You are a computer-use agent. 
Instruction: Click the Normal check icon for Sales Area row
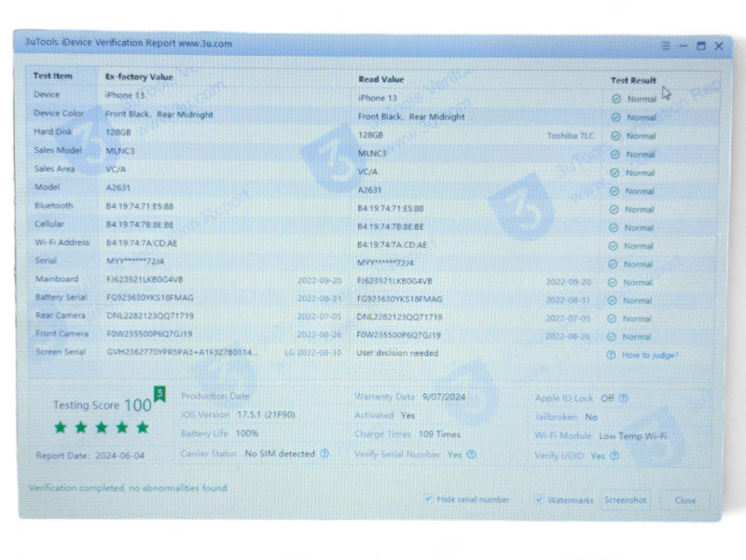pyautogui.click(x=615, y=173)
